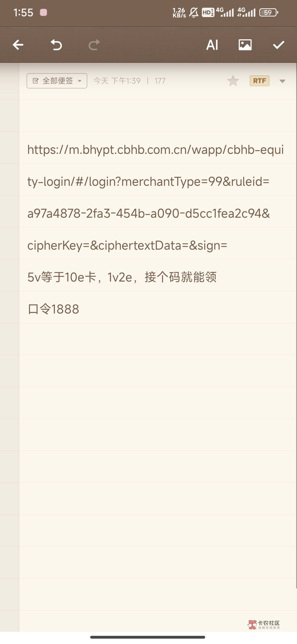
Task: Tap the pink notification icon beside clock
Action: (43, 13)
